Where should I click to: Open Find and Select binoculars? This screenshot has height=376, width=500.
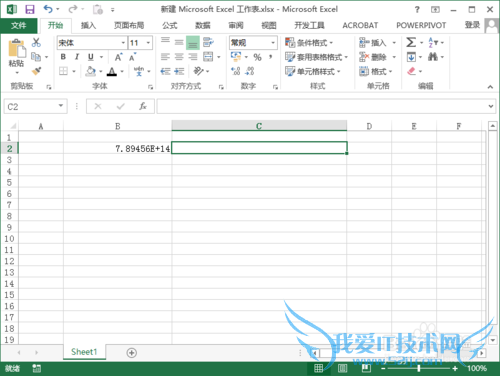(x=433, y=57)
